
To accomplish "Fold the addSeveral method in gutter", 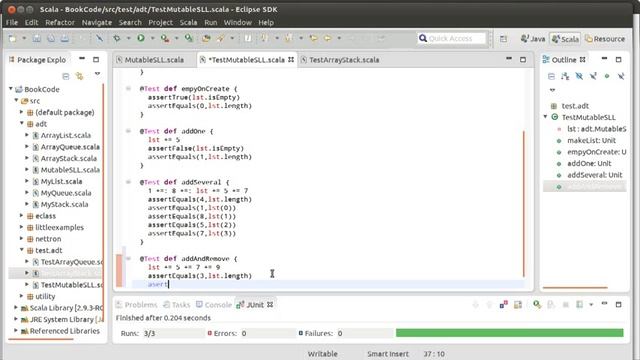I will pos(128,182).
